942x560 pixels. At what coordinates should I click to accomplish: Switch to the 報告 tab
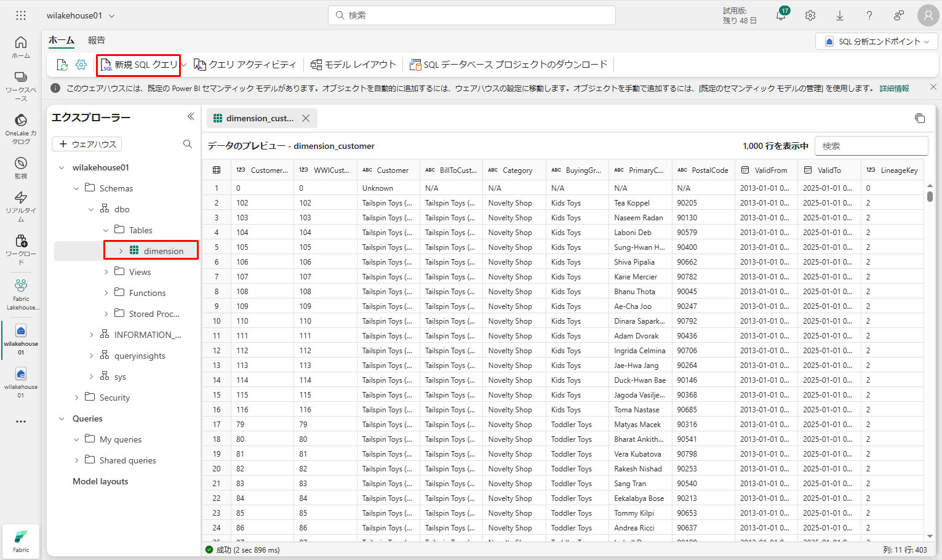click(96, 41)
